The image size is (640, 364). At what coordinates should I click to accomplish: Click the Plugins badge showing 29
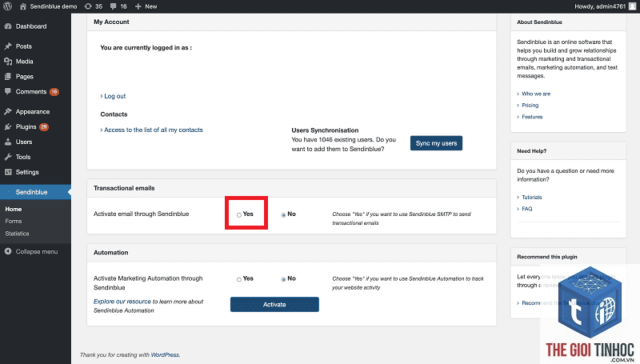click(x=44, y=126)
